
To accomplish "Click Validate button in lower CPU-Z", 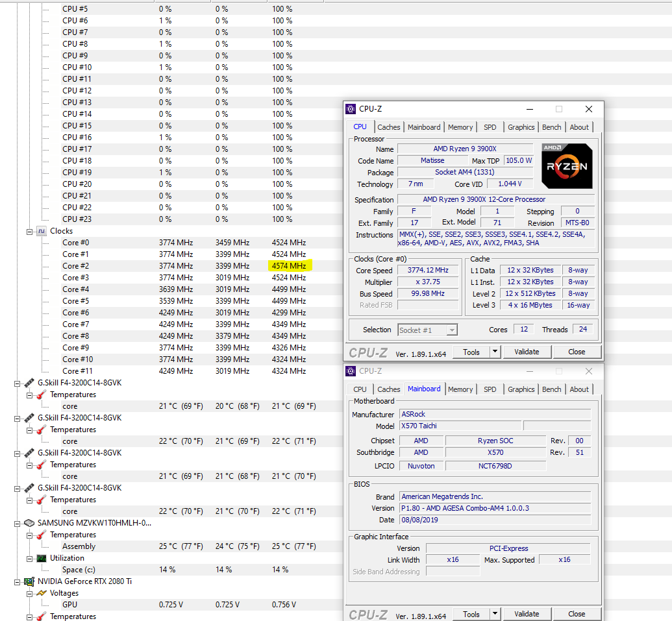I will 527,614.
